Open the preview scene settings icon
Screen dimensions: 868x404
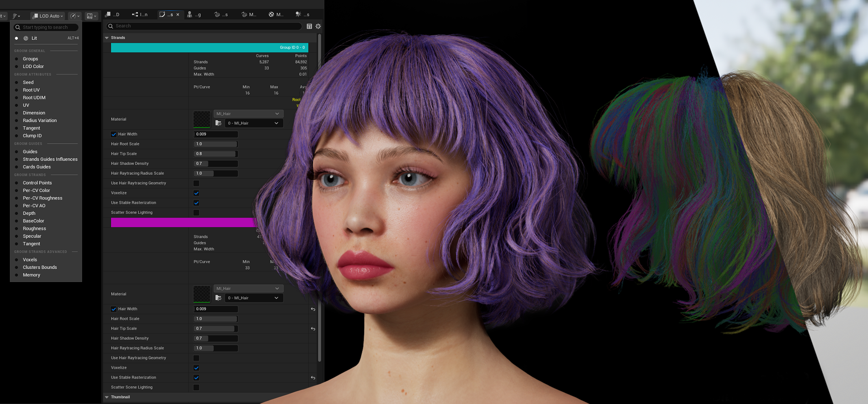91,16
